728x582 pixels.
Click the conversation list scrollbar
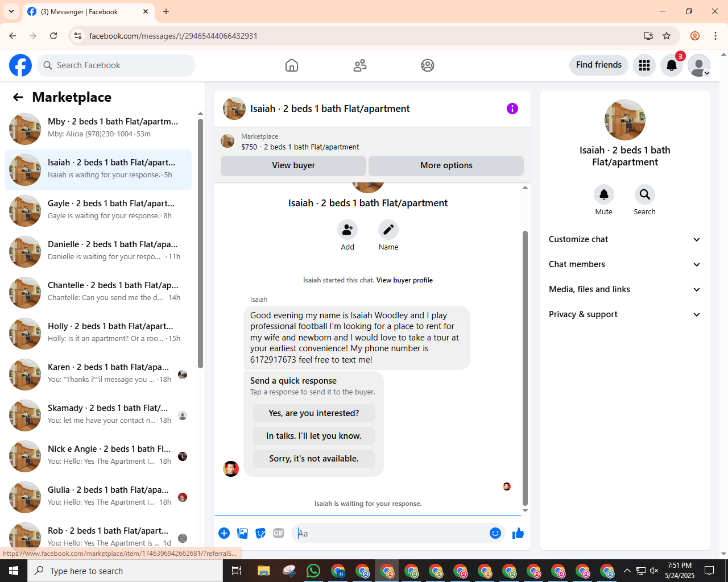[200, 243]
